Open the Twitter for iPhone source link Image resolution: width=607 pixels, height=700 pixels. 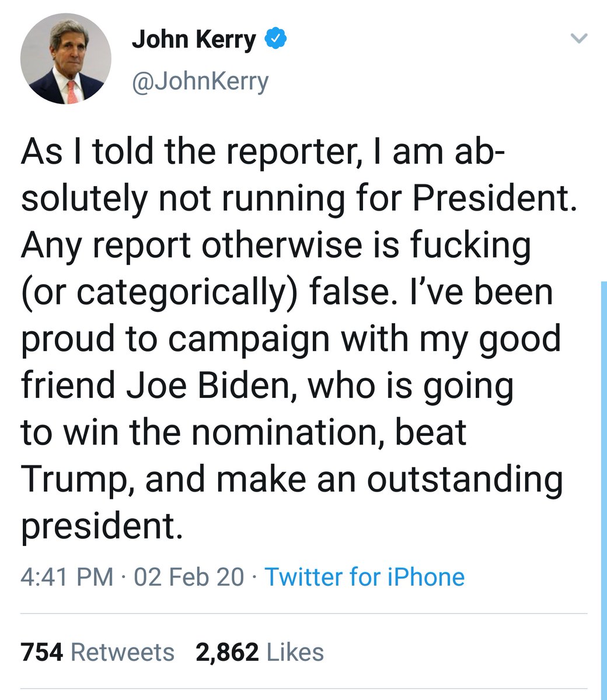point(365,577)
